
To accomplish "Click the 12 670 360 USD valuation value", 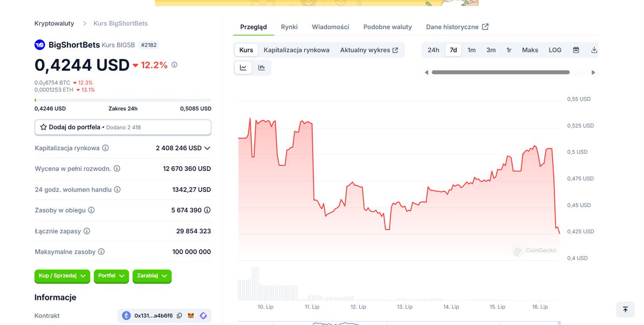I will coord(187,168).
